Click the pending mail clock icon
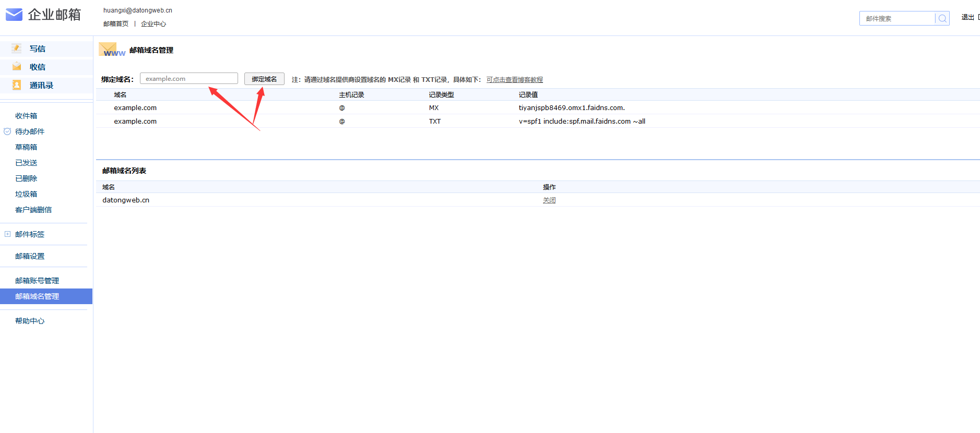Screen dimensions: 980x433 coord(7,131)
